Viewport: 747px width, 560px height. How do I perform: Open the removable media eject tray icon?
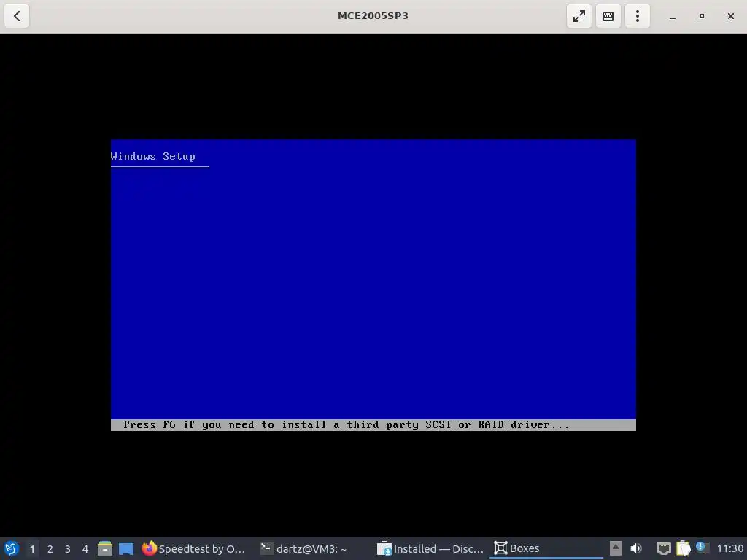(616, 548)
